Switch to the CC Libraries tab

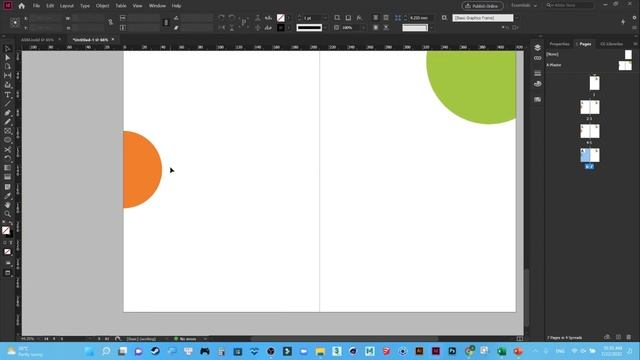click(x=611, y=44)
